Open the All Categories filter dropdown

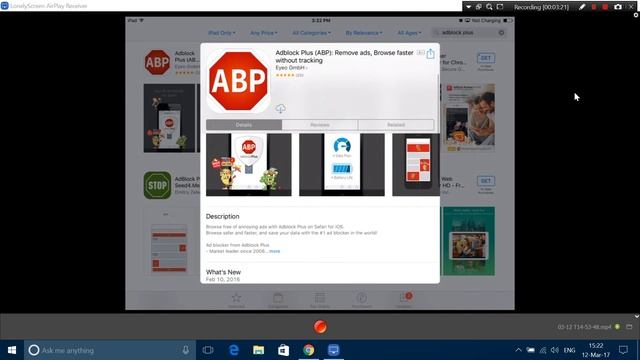(x=311, y=33)
